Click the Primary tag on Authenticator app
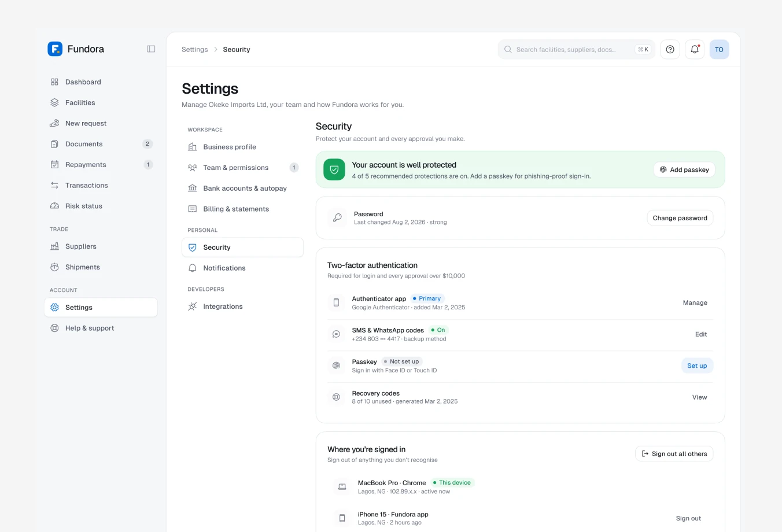 pos(427,298)
